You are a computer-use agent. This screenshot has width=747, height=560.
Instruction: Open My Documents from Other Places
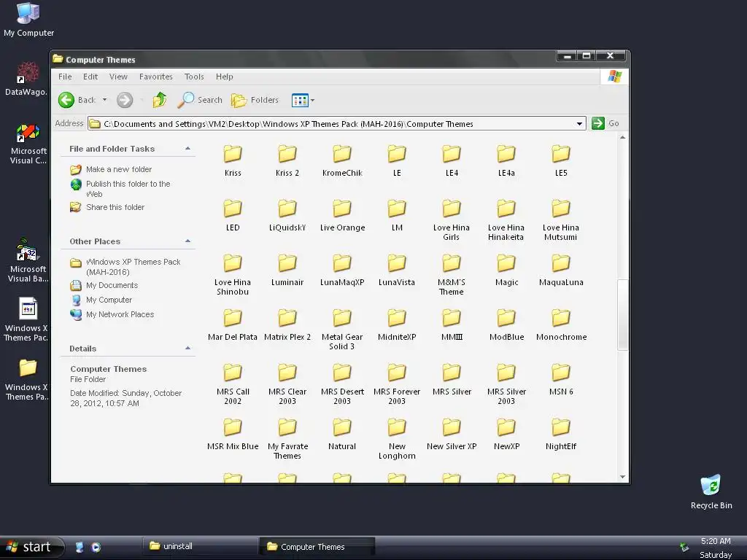[x=112, y=285]
